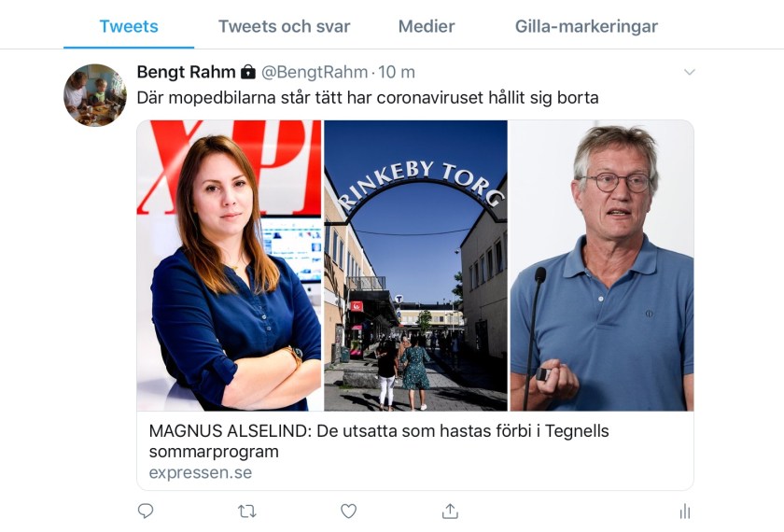784x532 pixels.
Task: Like the tweet with the heart icon
Action: (x=348, y=511)
